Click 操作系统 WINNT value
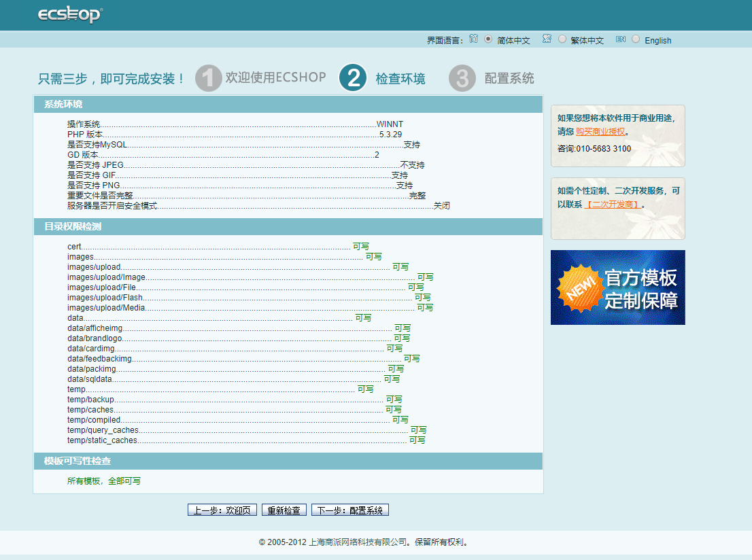The width and height of the screenshot is (752, 560). 390,124
